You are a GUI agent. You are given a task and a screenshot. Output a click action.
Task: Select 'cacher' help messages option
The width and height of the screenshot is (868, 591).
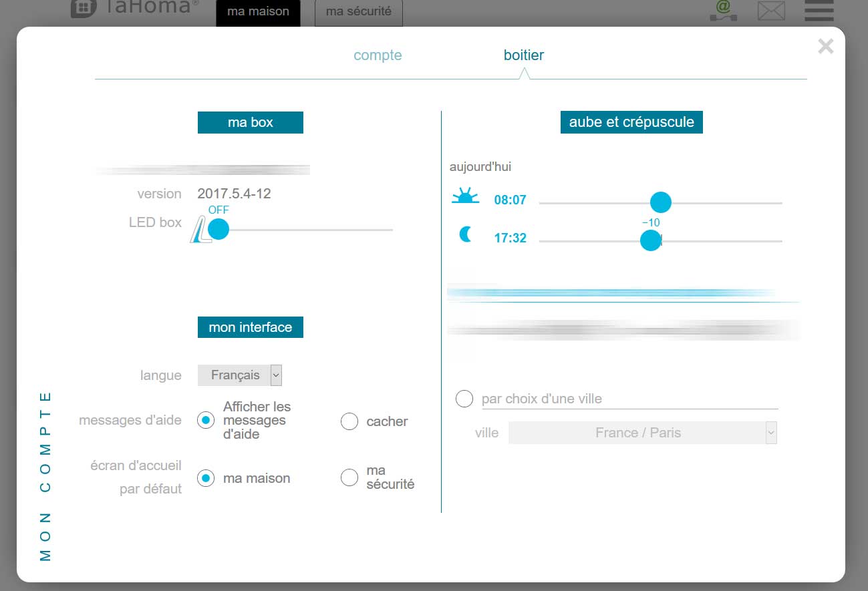349,421
